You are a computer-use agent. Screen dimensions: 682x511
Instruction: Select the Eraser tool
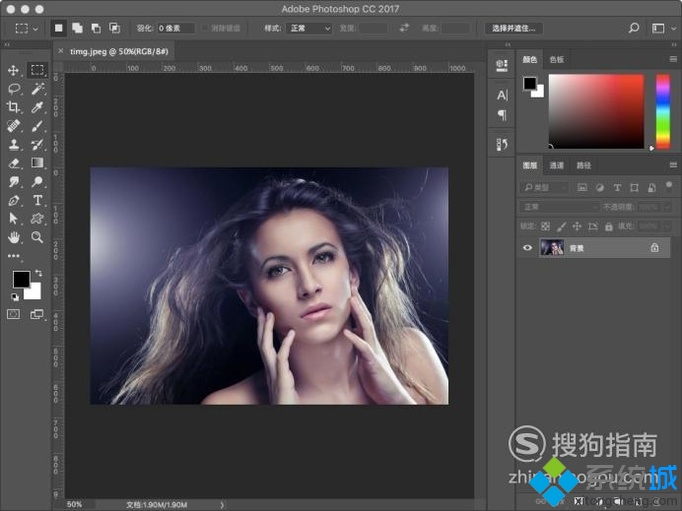click(x=13, y=163)
